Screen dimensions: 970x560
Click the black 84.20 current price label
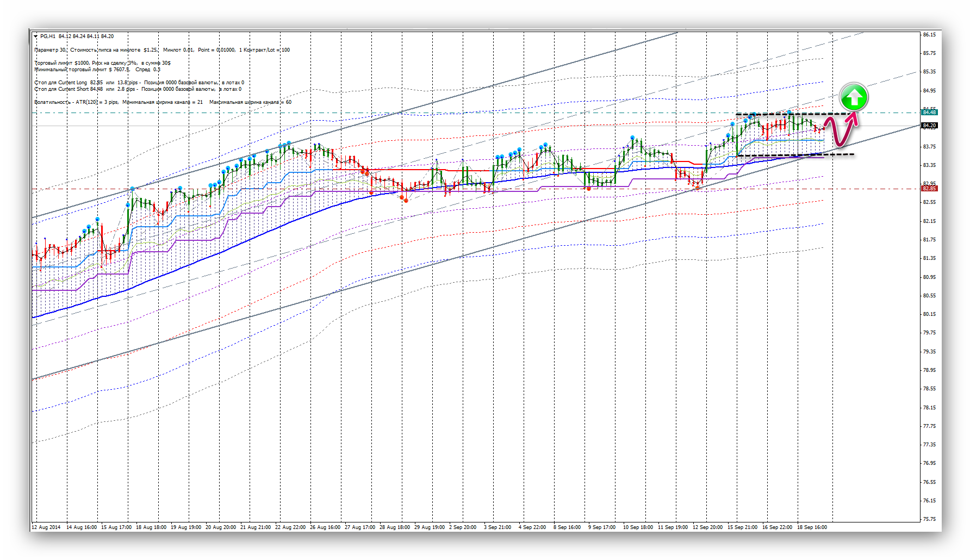coord(929,126)
